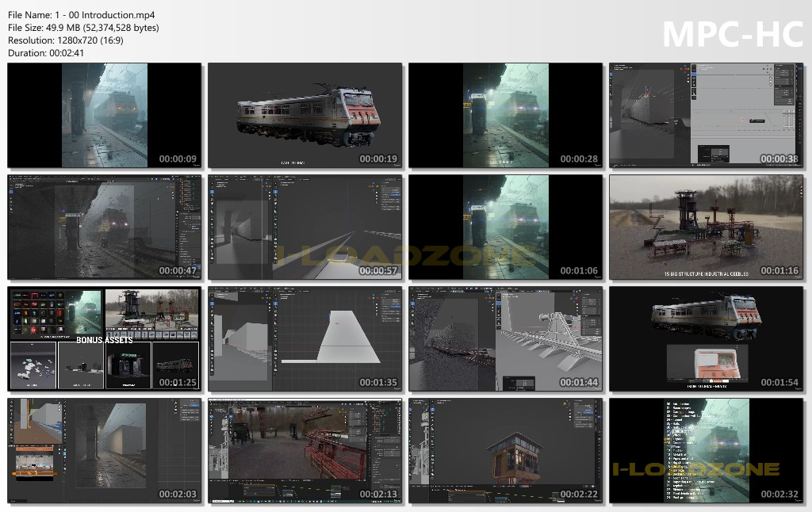812x512 pixels.
Task: Select the Bonus Assets thumbnail at 00:01:25
Action: pyautogui.click(x=104, y=339)
